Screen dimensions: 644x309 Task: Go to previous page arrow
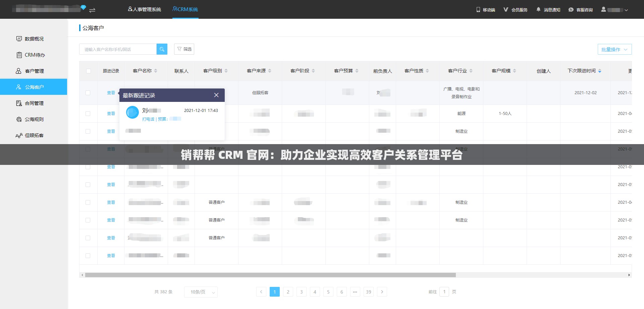tap(261, 292)
